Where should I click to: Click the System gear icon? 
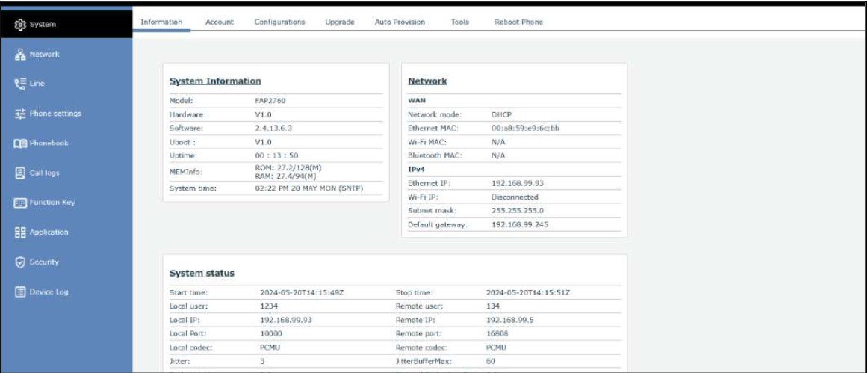click(20, 25)
